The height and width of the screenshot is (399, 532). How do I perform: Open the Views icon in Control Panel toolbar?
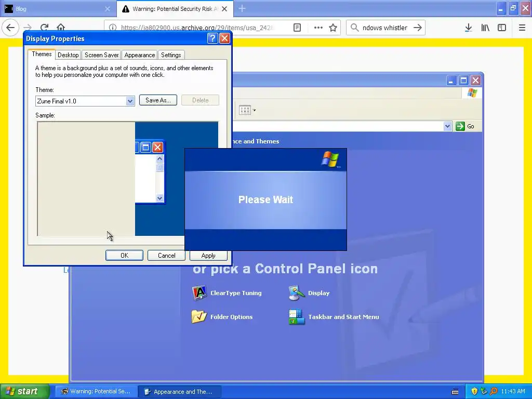[x=247, y=110]
